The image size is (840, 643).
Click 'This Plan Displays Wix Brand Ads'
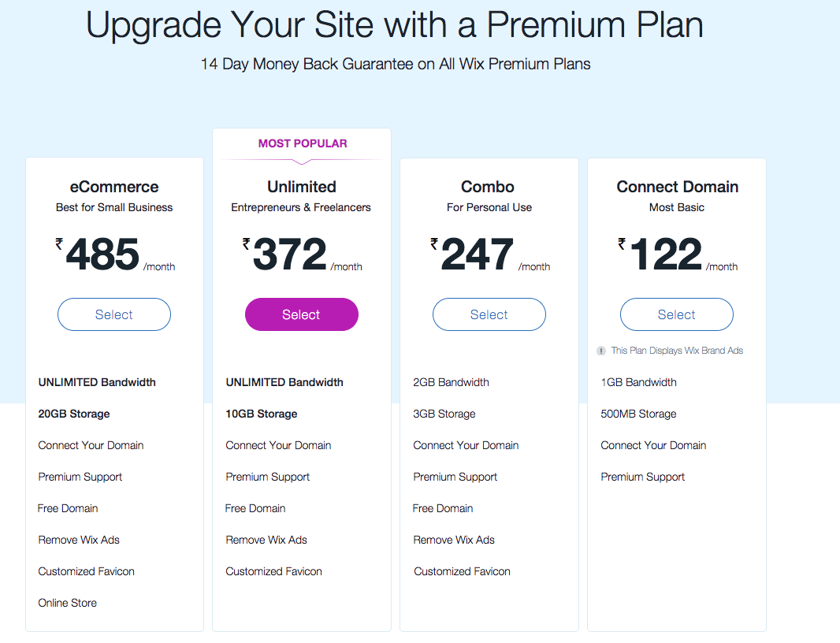677,351
